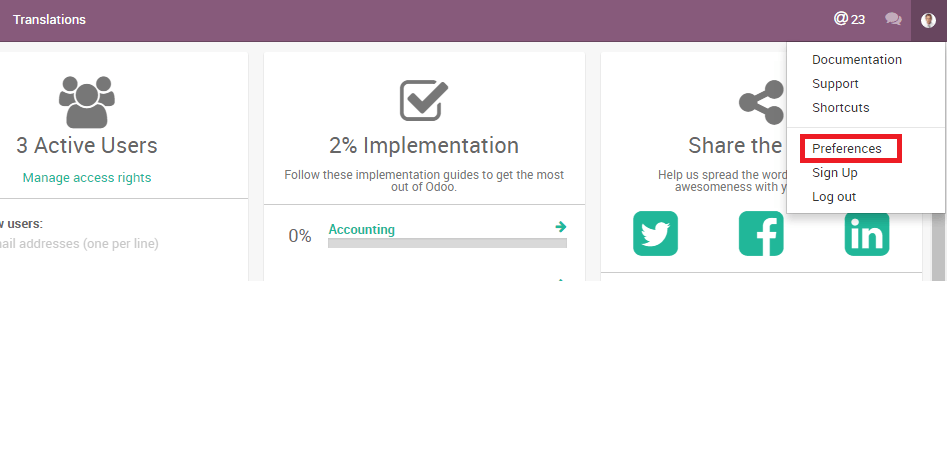Click the LinkedIn share icon
947x460 pixels.
[866, 233]
